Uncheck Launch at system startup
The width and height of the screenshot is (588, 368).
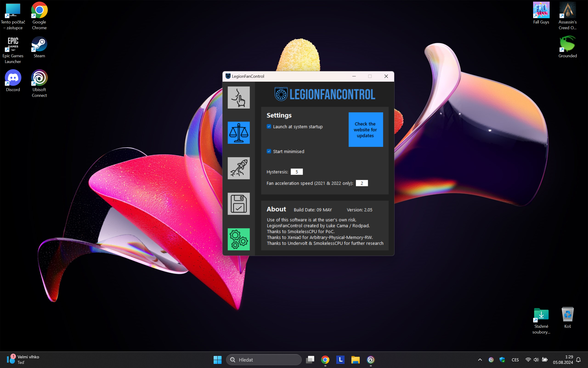click(269, 126)
